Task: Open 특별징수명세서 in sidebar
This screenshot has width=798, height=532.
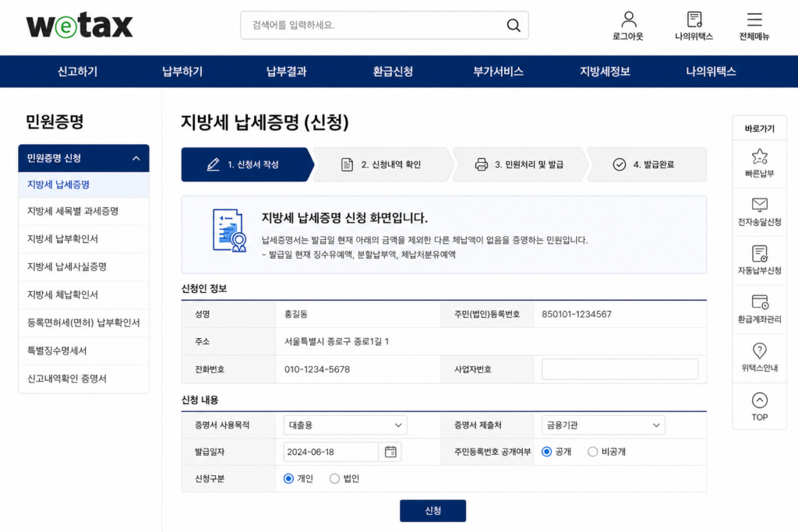Action: (84, 351)
